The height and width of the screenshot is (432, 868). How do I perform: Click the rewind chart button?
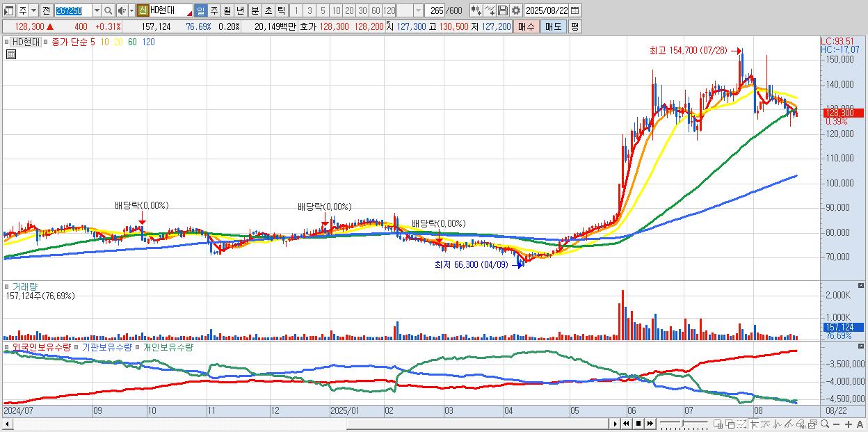(627, 424)
